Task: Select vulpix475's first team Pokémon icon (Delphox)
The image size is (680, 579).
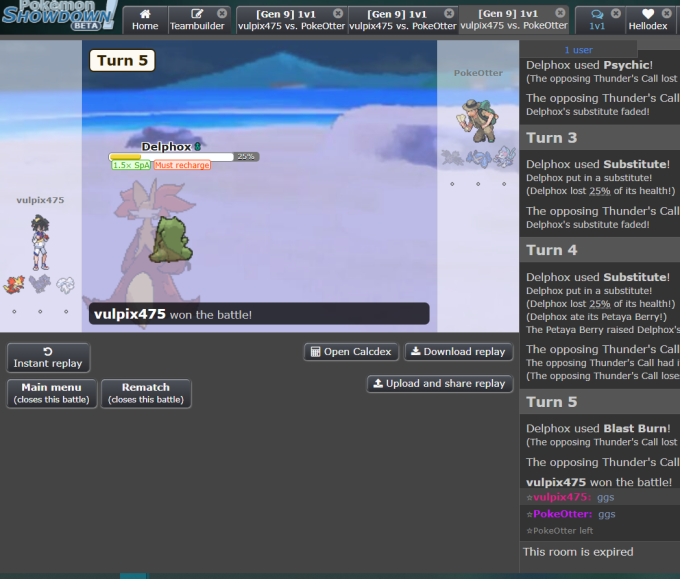Action: click(14, 285)
